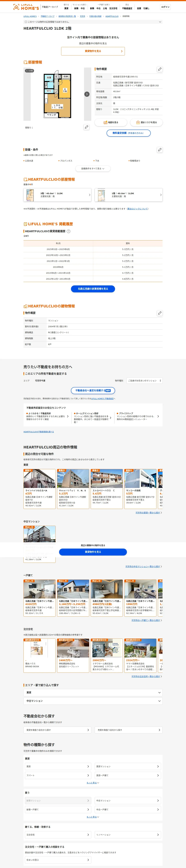
Task: Expand the 中古マンション area and station accordion
Action: (x=93, y=701)
